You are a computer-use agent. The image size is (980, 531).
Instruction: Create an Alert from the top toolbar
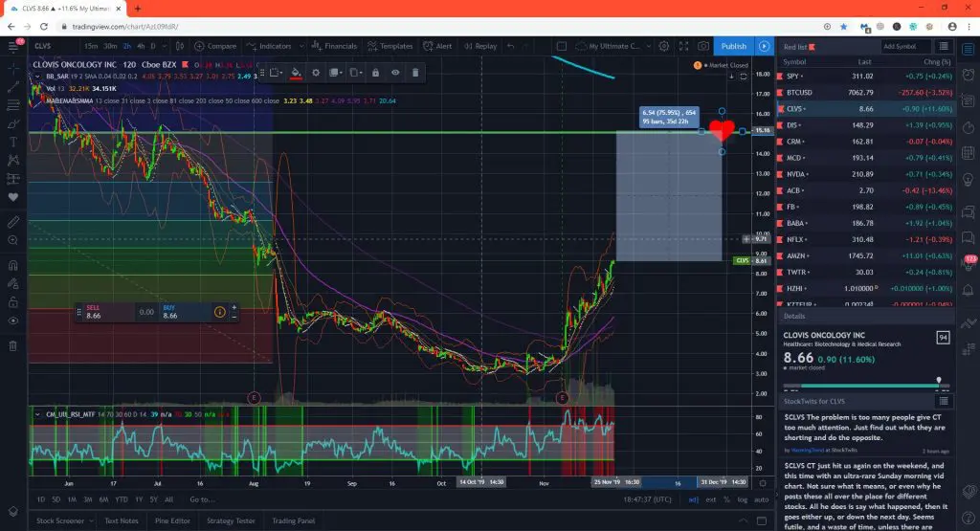point(437,46)
